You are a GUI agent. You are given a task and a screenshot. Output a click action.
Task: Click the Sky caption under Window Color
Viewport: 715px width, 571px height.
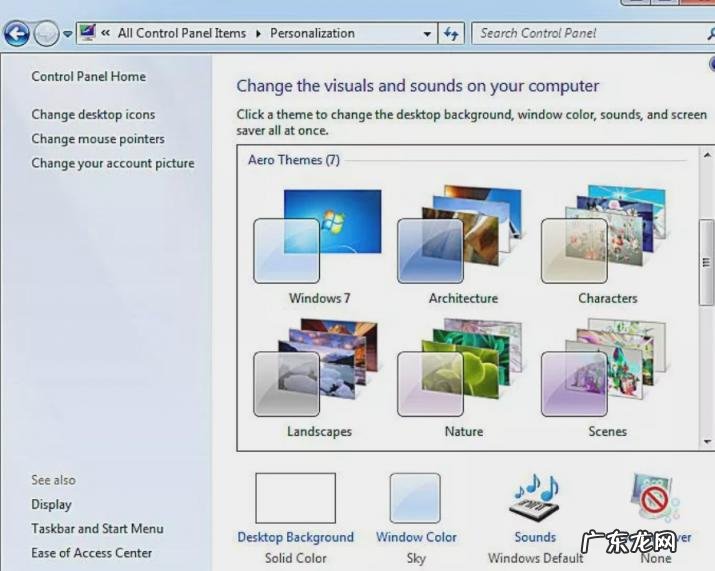(x=416, y=558)
